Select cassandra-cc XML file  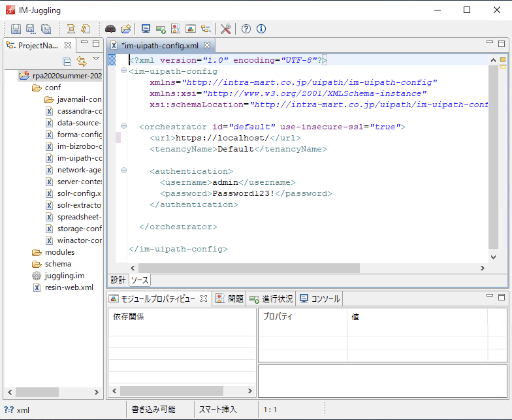coord(73,111)
